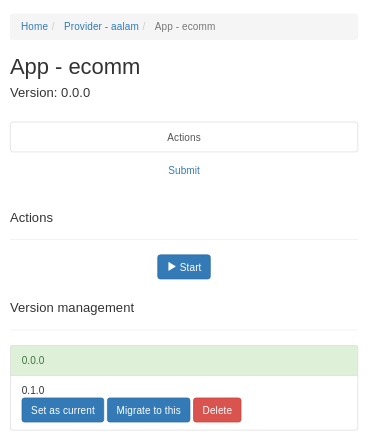The image size is (368, 444).
Task: Go to the Home breadcrumb link
Action: (34, 26)
